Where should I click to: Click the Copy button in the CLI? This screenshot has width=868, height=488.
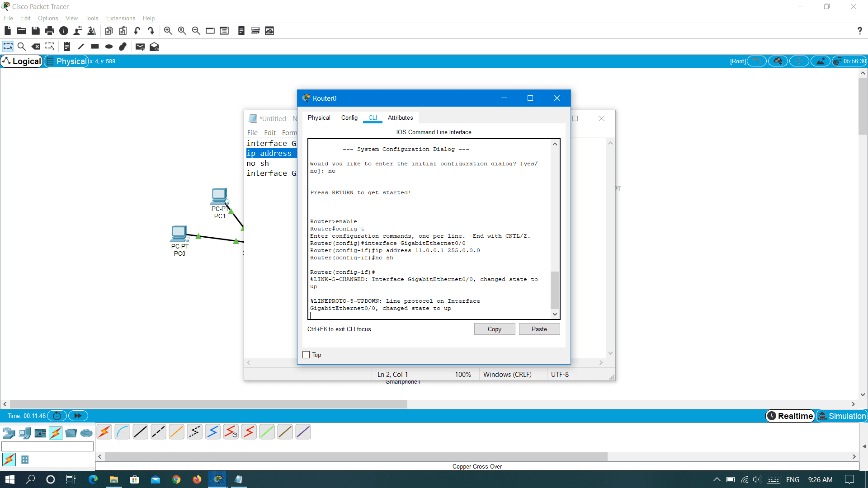[x=495, y=329]
